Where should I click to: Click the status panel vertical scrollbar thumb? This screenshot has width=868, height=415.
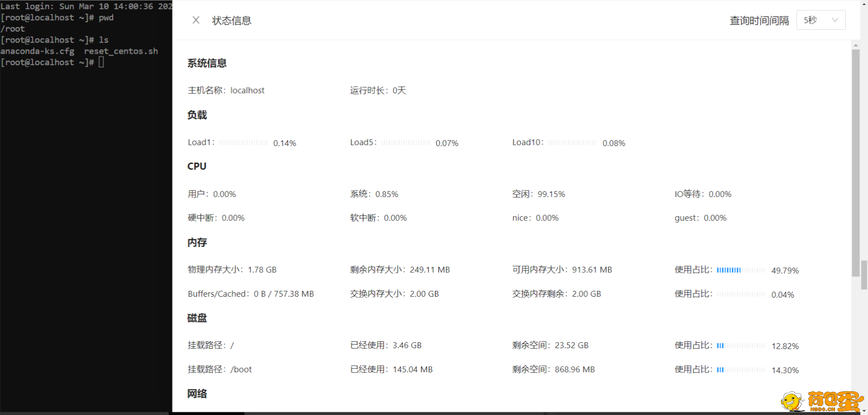(855, 163)
